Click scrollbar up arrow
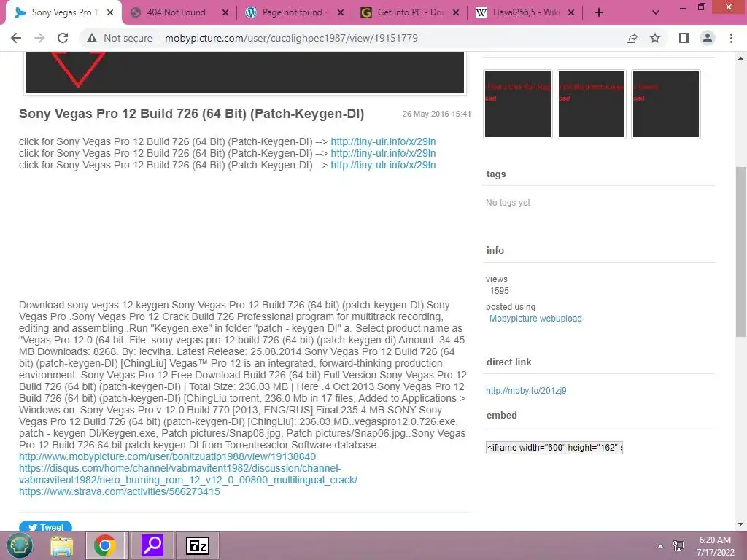 point(740,58)
